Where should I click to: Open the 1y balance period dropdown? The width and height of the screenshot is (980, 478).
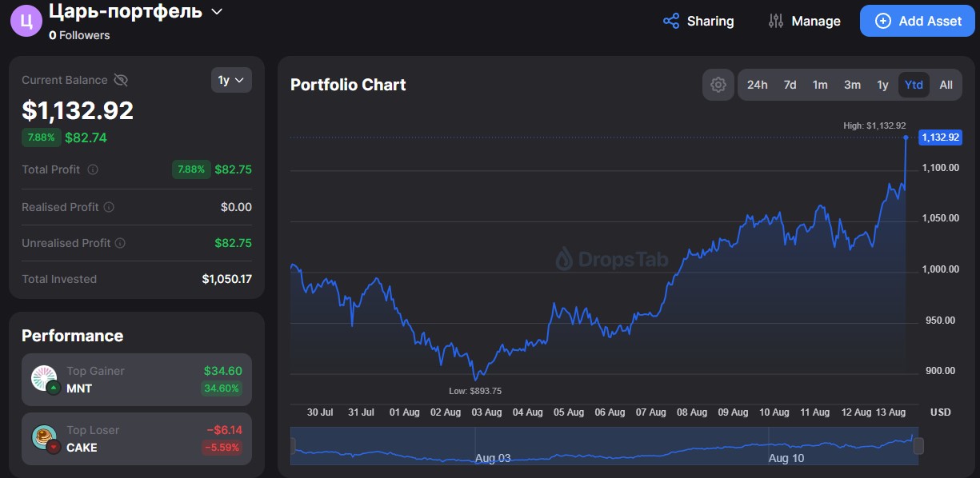231,80
